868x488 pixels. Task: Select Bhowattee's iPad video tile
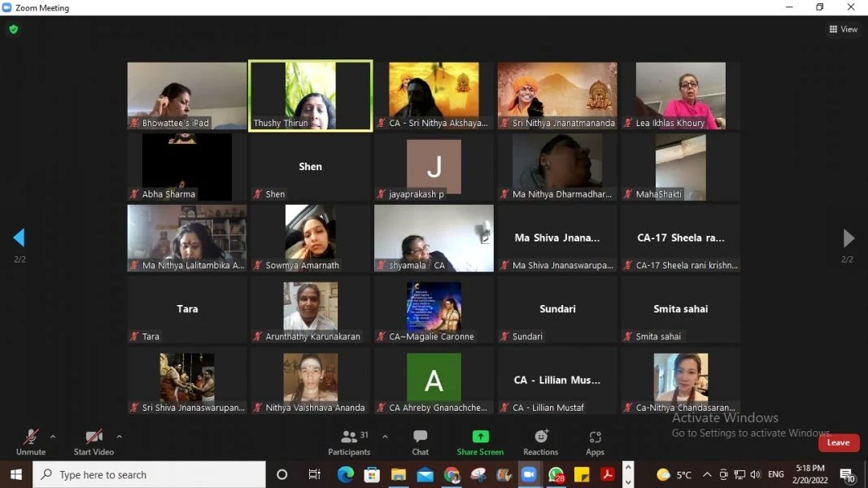pyautogui.click(x=187, y=96)
